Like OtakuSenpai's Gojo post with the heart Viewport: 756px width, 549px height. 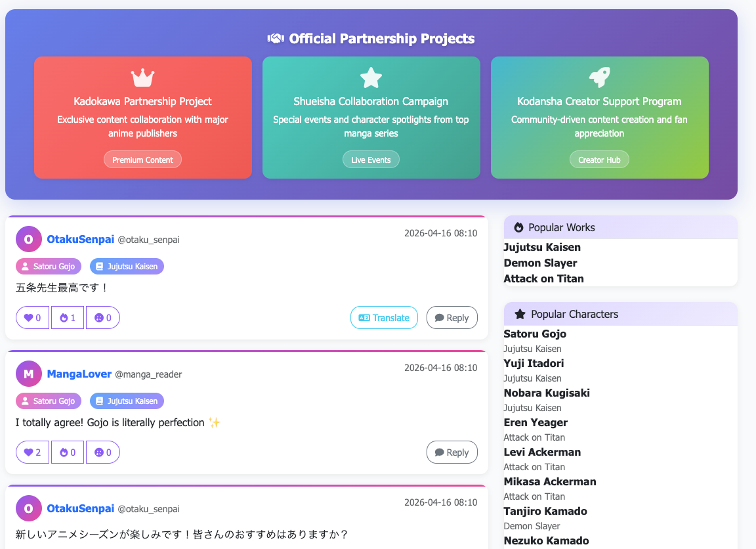32,317
